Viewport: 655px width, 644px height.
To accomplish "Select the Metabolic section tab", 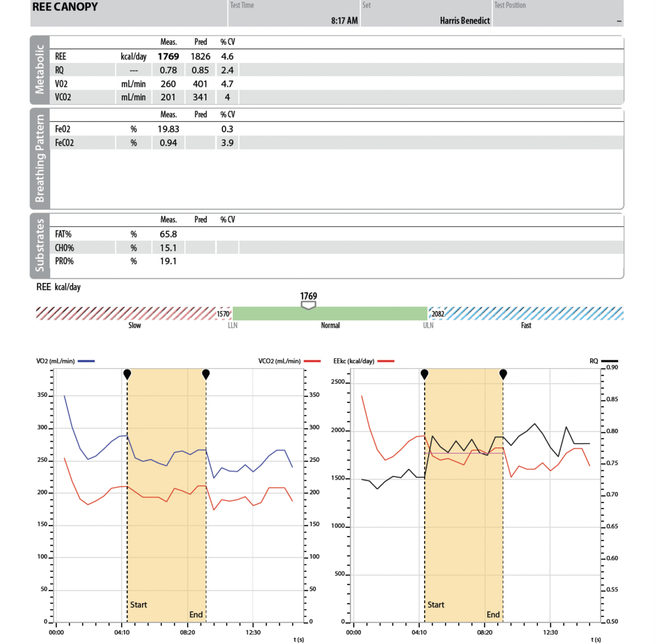I will click(x=40, y=70).
